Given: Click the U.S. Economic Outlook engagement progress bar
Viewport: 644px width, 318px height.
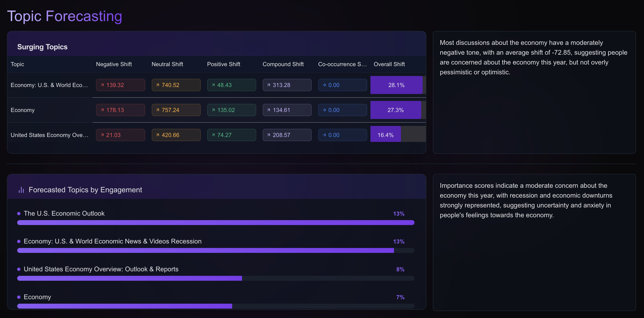Looking at the screenshot, I should 215,223.
